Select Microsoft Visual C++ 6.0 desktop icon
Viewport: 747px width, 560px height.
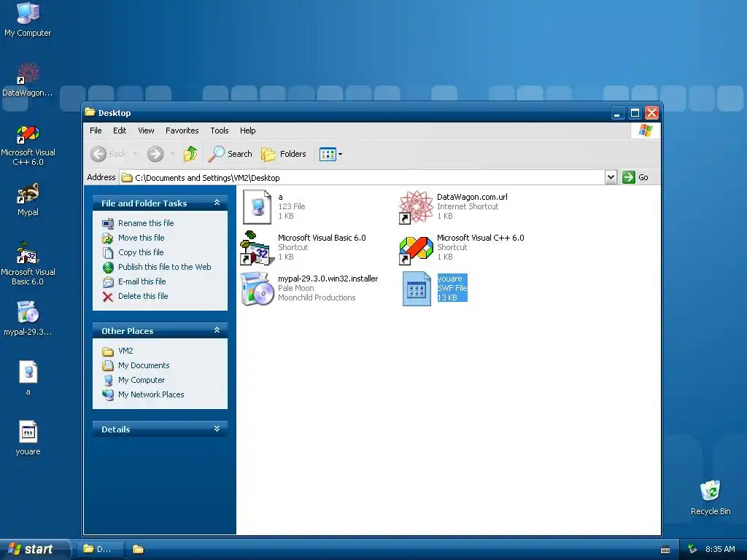tap(28, 145)
